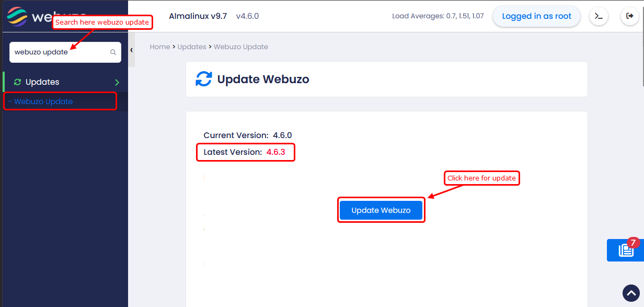The width and height of the screenshot is (644, 307).
Task: Open the Logged in as root menu
Action: 536,16
